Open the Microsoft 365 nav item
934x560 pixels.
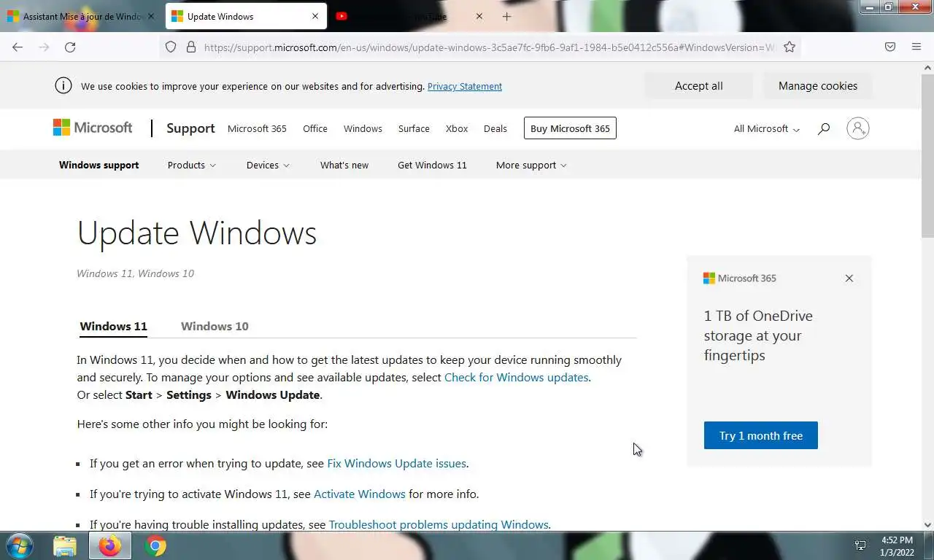257,128
